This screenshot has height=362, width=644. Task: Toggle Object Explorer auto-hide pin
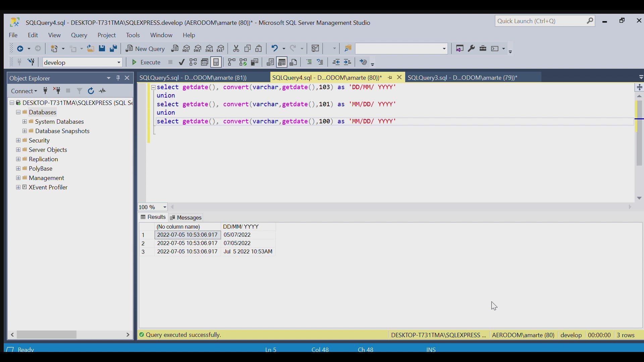[118, 78]
